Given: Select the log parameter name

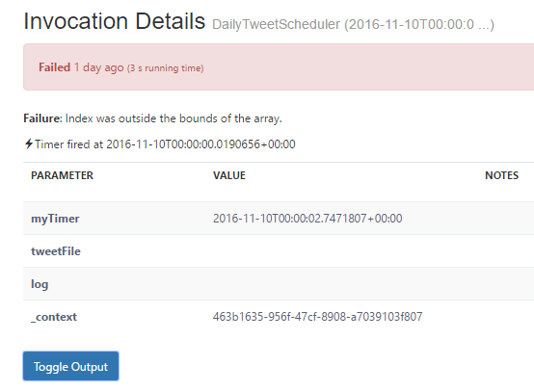Looking at the screenshot, I should click(40, 284).
